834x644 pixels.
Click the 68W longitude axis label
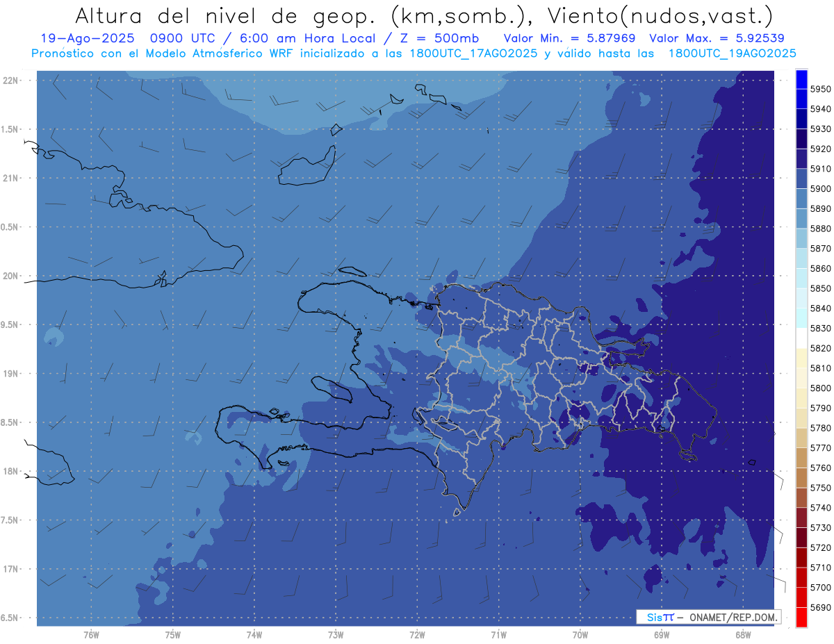[743, 635]
